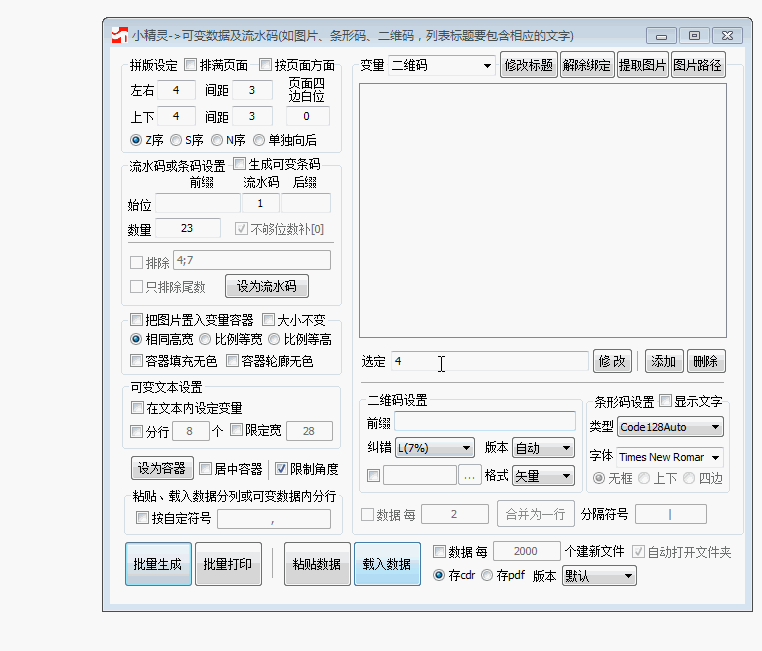Click the 设为容器 button
This screenshot has height=651, width=762.
[162, 468]
